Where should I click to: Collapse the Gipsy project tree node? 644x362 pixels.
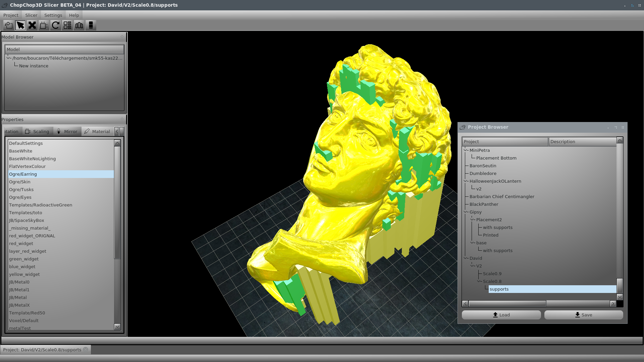[466, 212]
